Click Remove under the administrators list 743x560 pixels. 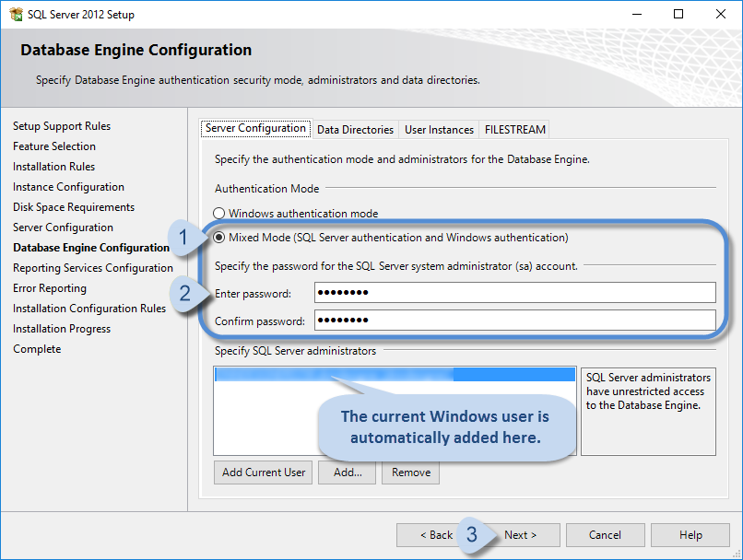[410, 472]
